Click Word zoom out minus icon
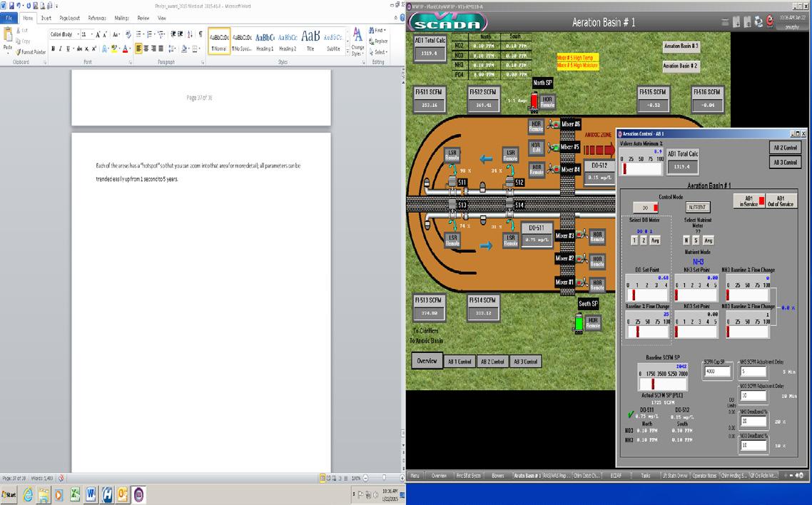 (365, 478)
